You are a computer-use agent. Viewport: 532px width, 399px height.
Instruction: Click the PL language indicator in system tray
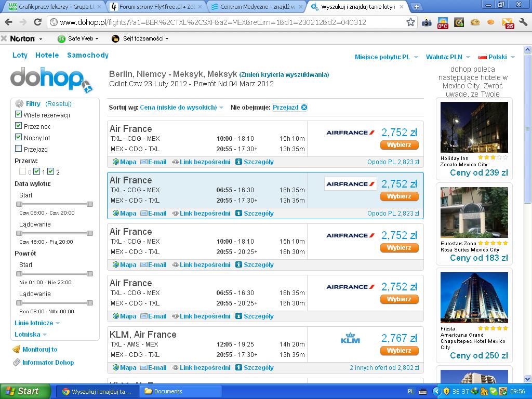point(410,391)
